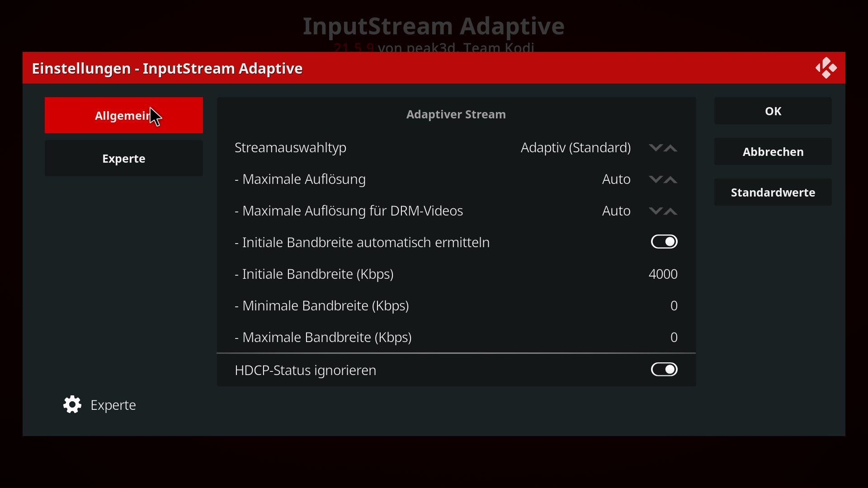Click up arrow for Streamauswahltyp
Screen dimensions: 868x488
670,148
